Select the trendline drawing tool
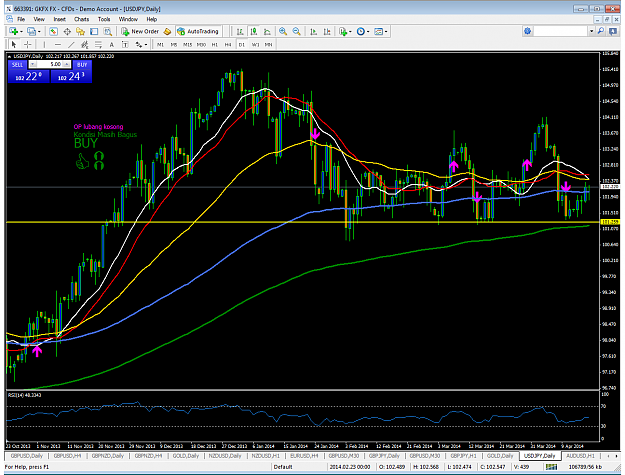The height and width of the screenshot is (475, 625). pyautogui.click(x=71, y=45)
